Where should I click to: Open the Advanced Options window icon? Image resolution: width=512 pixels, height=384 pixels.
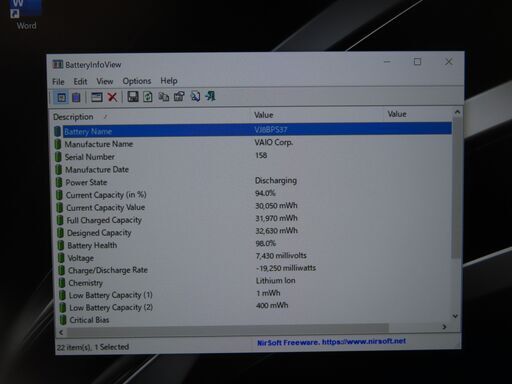97,97
